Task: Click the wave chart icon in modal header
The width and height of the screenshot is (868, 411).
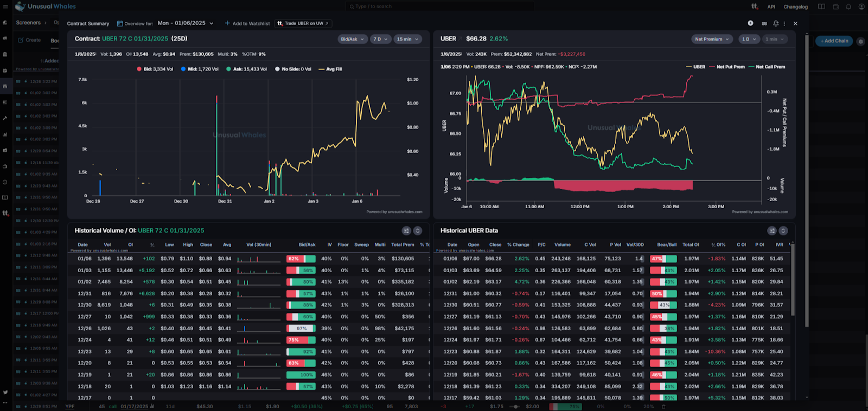Action: point(764,23)
